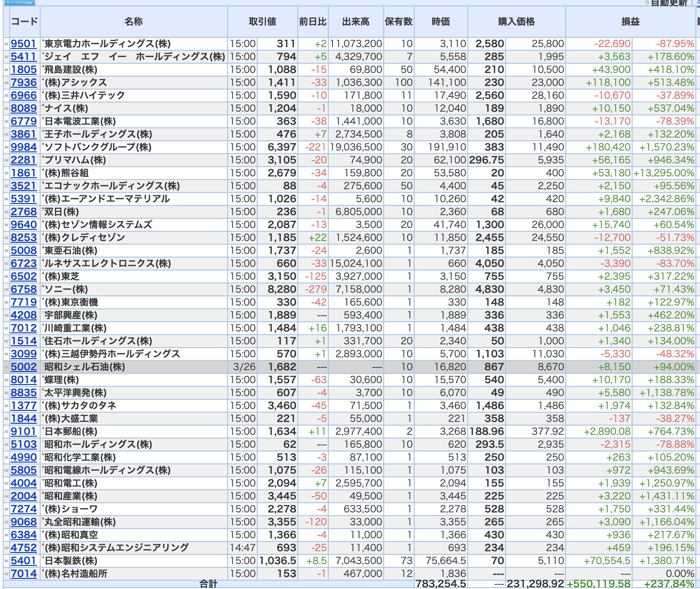
Task: Open stock code link 9984 for SoftBank Group
Action: (24, 147)
